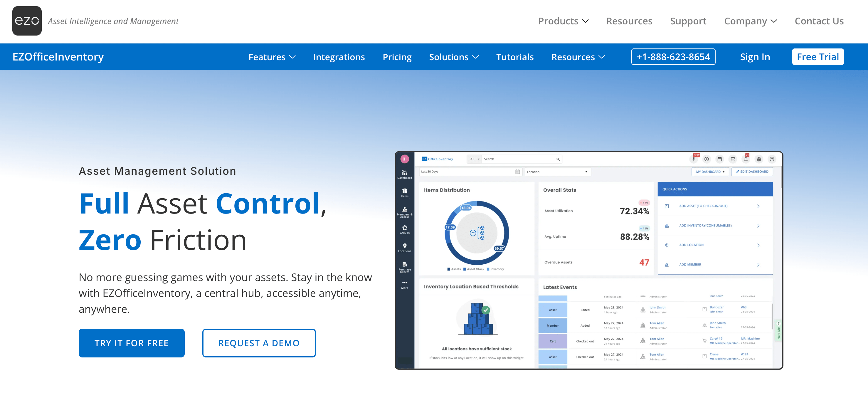868x420 pixels.
Task: Open the notifications bell with 21 badge
Action: pos(746,159)
